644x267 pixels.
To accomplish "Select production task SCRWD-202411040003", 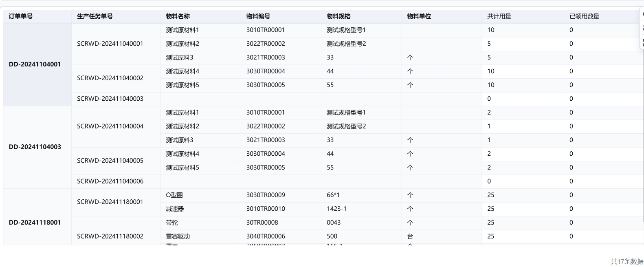I will 110,99.
